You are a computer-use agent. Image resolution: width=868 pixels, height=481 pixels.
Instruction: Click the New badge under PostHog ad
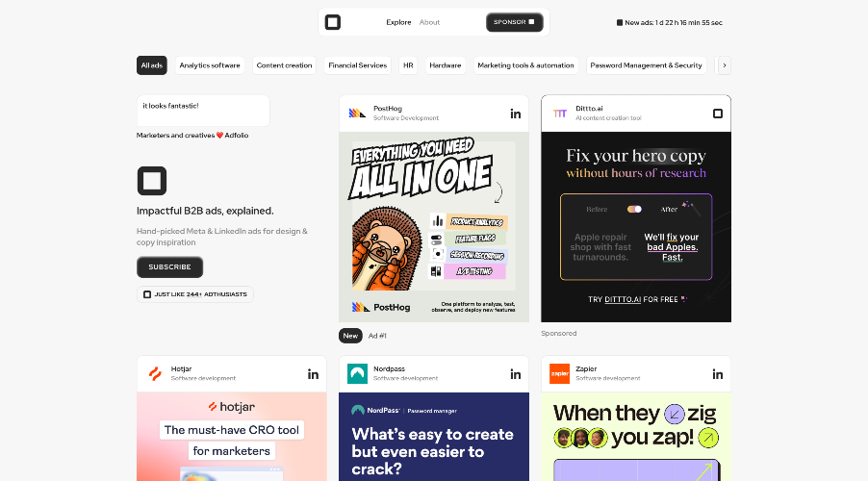(350, 336)
